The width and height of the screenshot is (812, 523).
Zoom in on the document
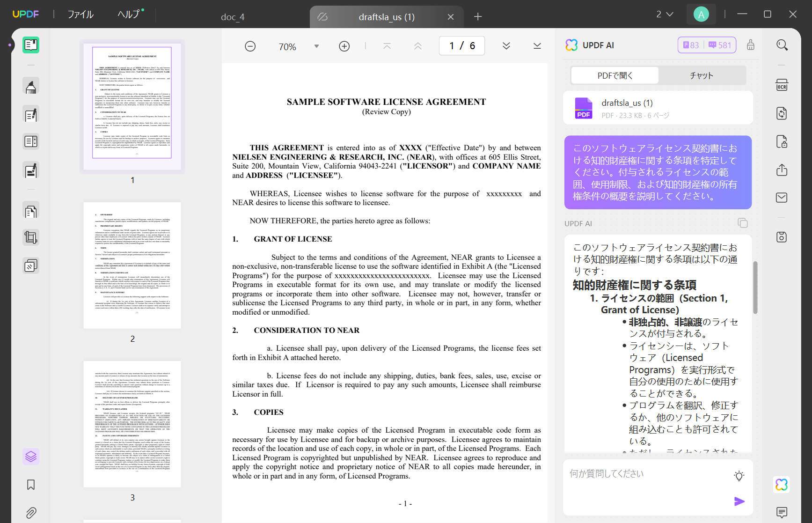344,46
